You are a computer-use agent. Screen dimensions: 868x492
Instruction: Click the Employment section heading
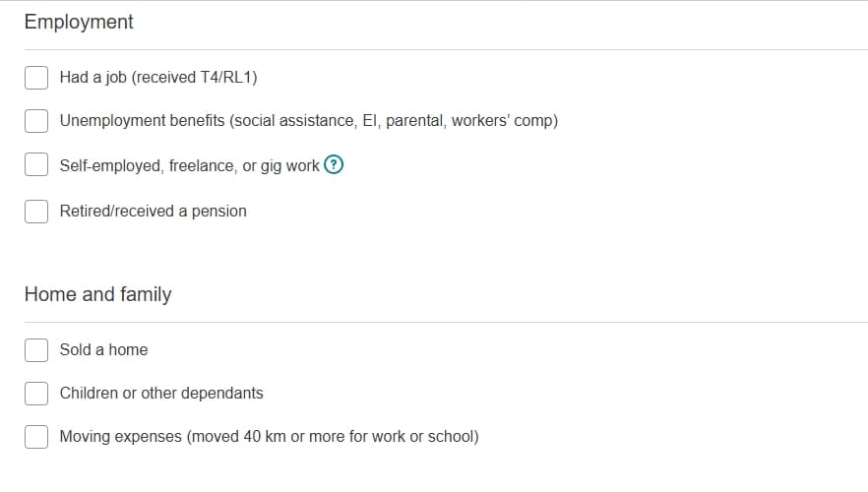pos(79,22)
